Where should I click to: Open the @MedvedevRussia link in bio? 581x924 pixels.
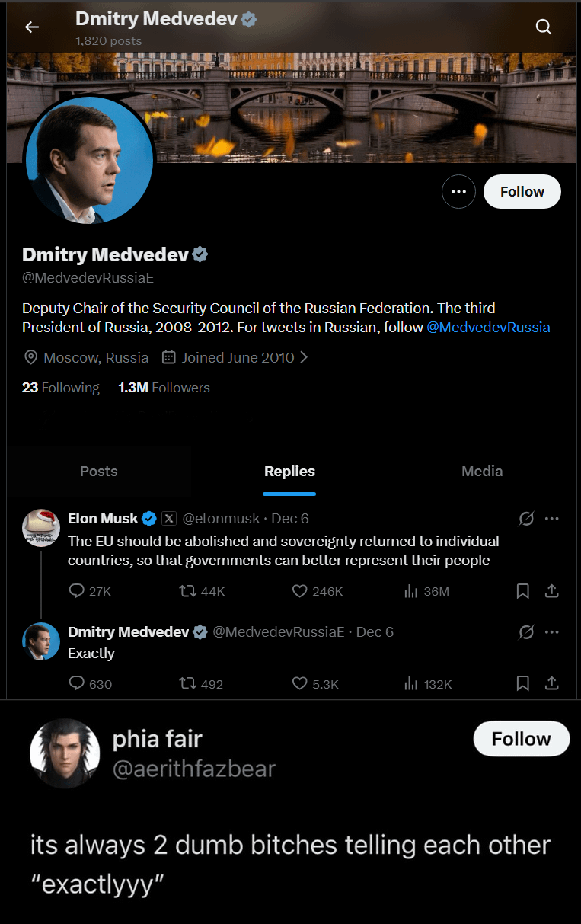click(488, 328)
